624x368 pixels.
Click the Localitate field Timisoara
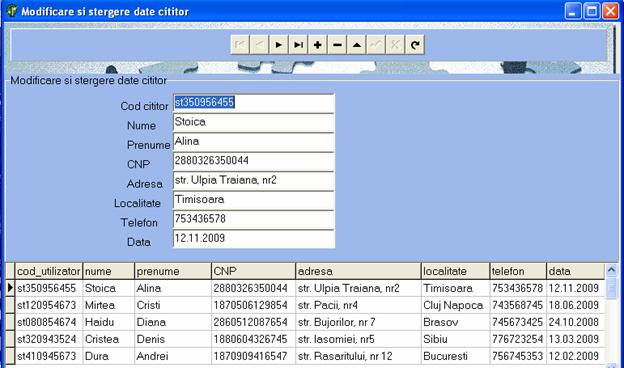254,200
